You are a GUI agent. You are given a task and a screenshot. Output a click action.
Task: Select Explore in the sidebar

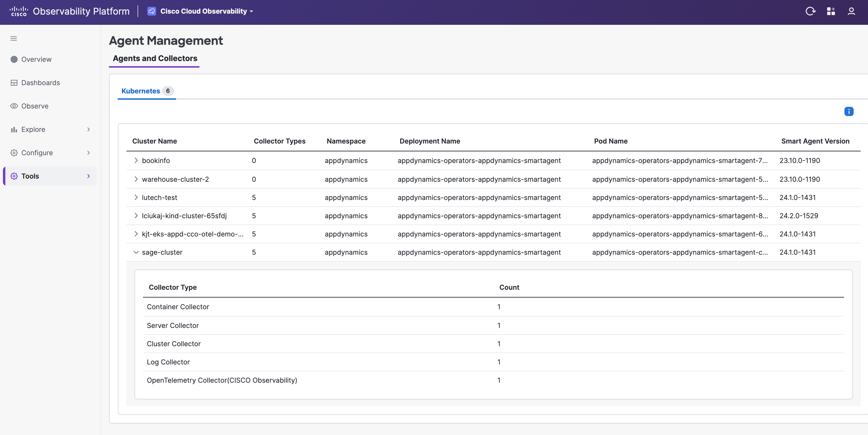click(x=50, y=129)
